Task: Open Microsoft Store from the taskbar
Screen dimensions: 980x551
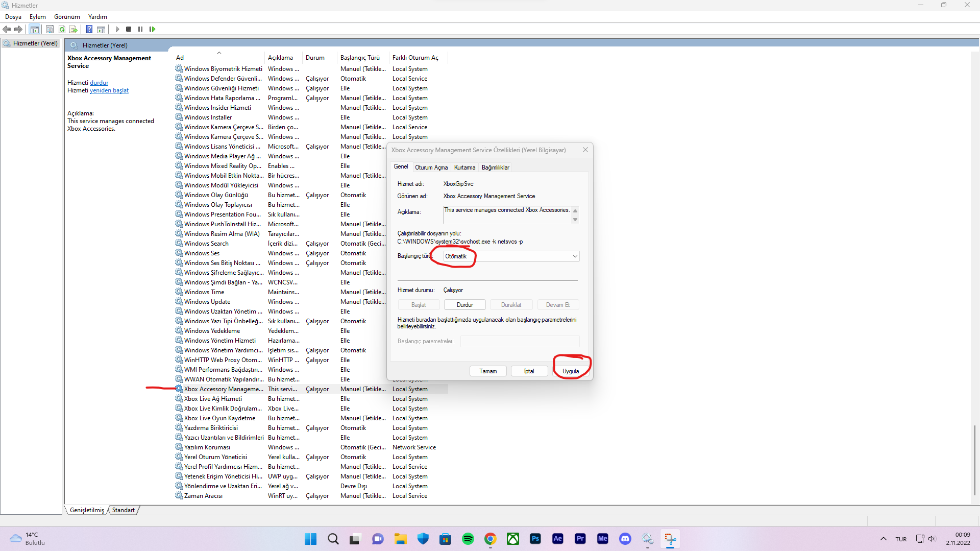Action: (x=445, y=539)
